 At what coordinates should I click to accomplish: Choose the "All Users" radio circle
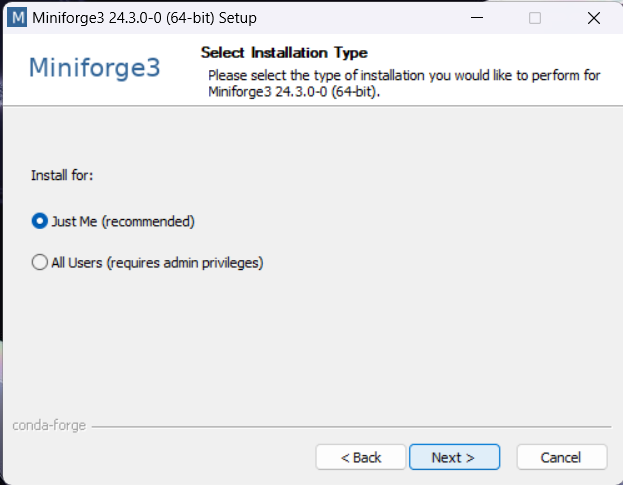click(40, 263)
